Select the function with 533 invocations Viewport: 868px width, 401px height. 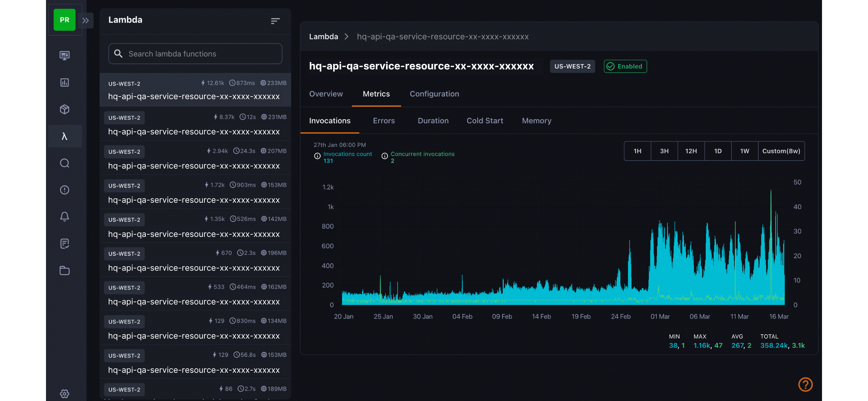pos(195,294)
